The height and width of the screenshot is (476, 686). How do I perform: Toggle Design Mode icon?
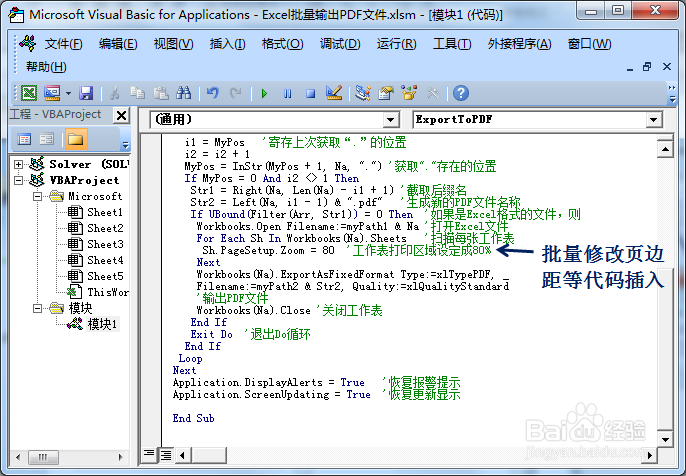pos(334,93)
